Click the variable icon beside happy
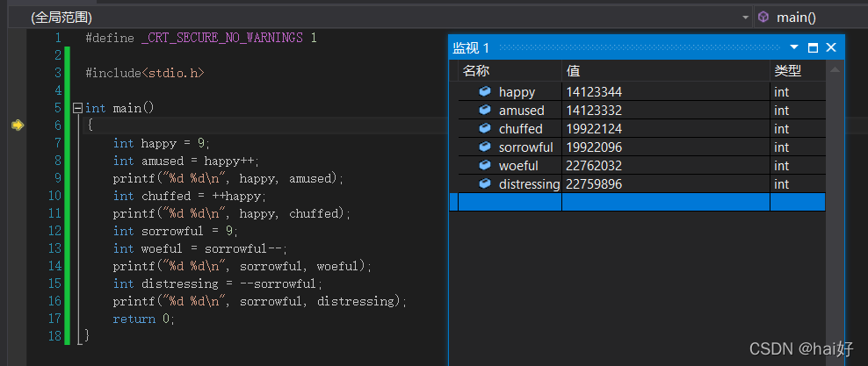 tap(484, 91)
